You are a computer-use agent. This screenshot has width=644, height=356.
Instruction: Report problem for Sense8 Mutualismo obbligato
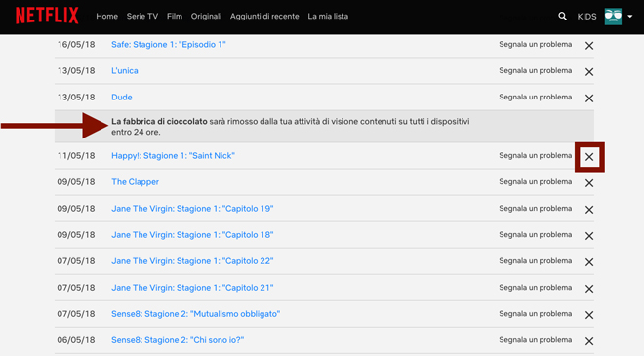[535, 313]
